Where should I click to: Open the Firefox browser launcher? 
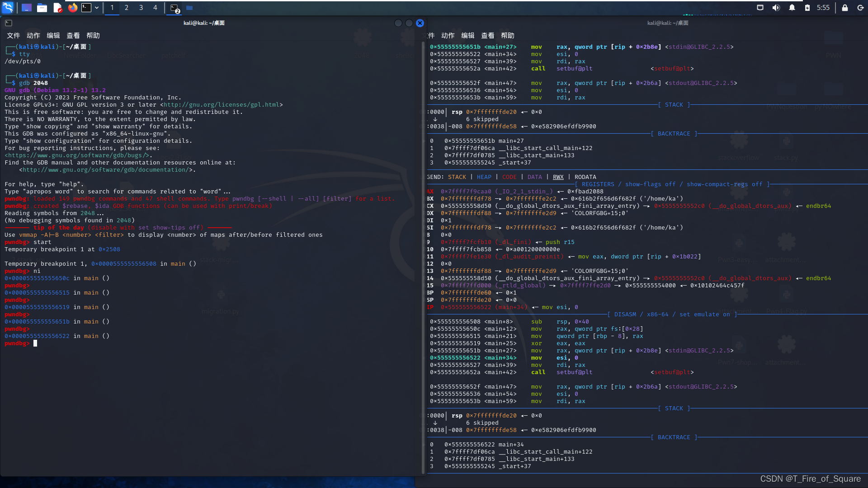[x=72, y=8]
